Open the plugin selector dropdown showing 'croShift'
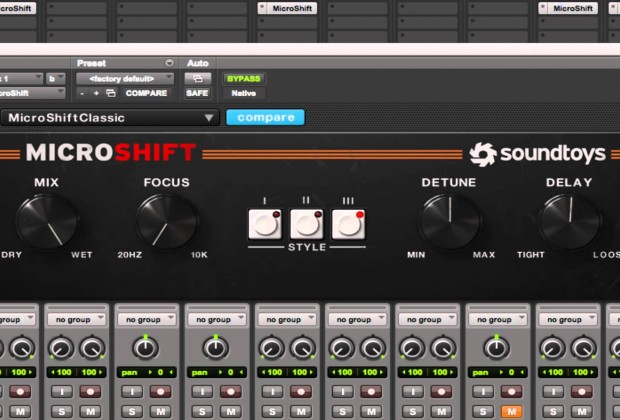 (x=32, y=93)
